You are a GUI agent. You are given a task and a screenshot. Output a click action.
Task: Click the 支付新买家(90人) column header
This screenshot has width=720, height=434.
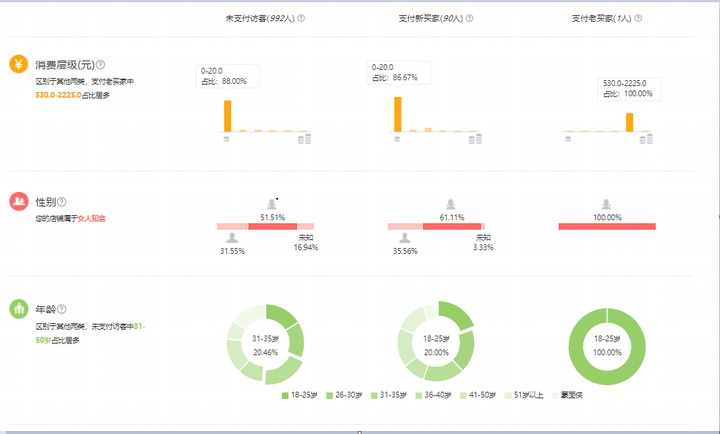pos(431,18)
